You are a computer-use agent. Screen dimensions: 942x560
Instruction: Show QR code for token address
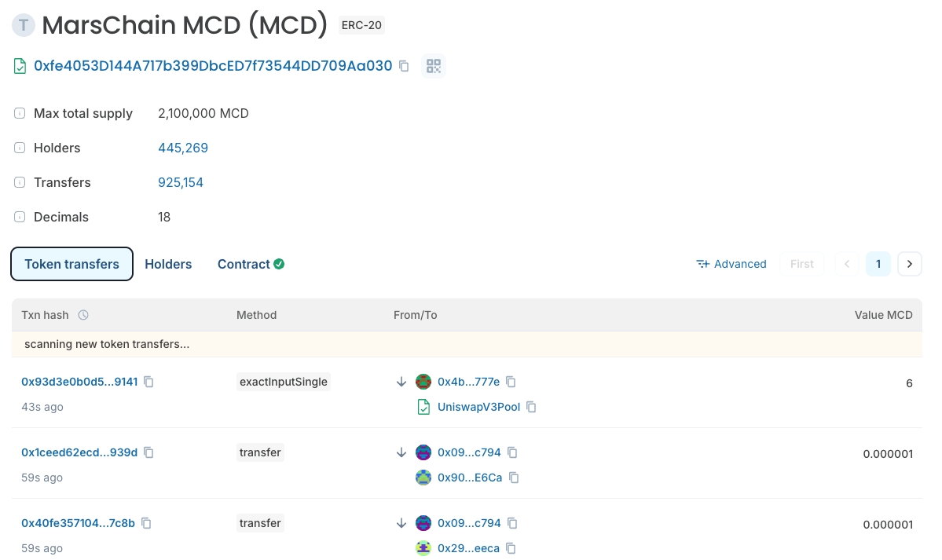click(x=434, y=66)
